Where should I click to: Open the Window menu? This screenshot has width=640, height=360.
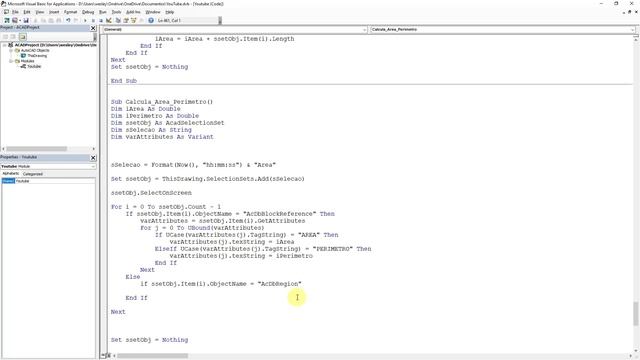153,12
